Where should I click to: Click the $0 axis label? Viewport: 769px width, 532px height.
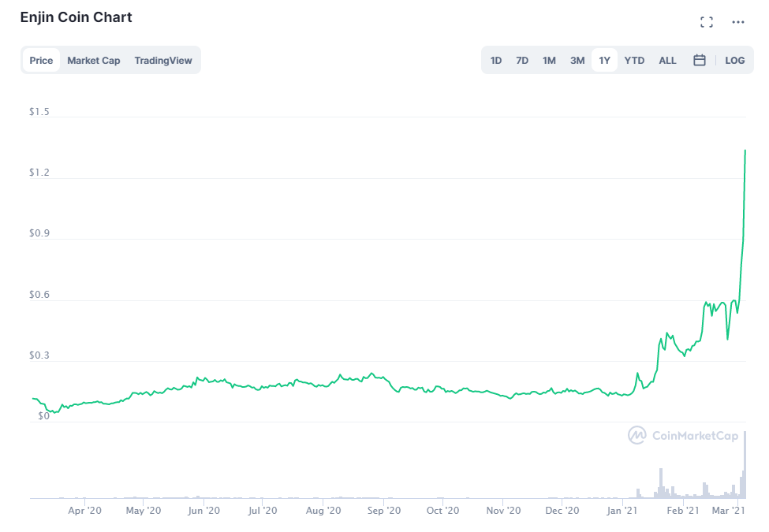point(43,416)
